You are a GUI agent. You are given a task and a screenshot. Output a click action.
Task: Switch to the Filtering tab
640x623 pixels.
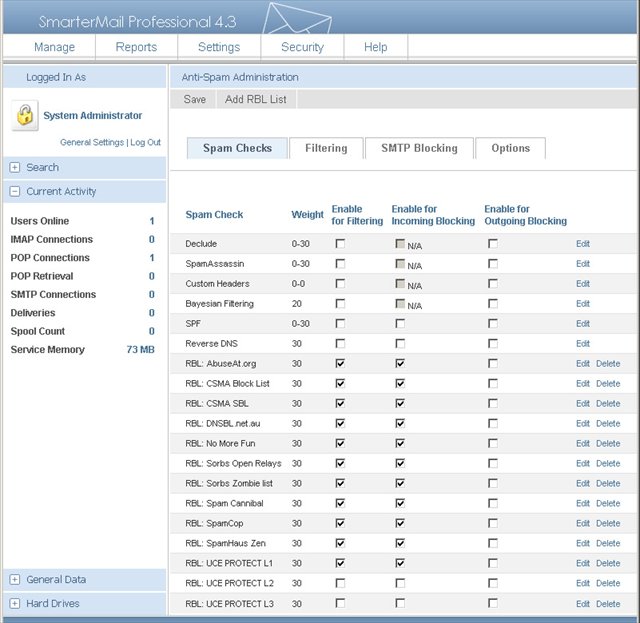pos(326,148)
